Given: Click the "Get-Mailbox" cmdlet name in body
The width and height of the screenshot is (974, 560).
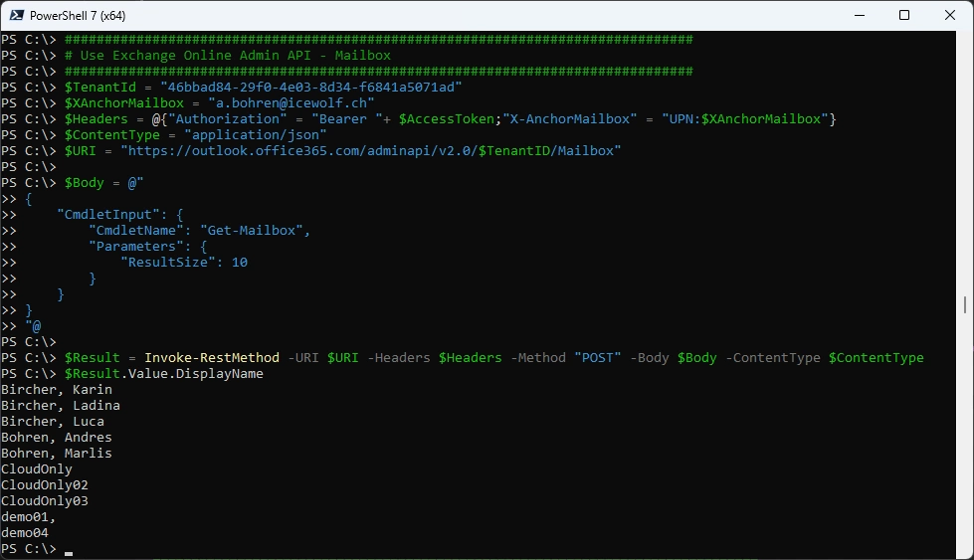Looking at the screenshot, I should coord(255,231).
